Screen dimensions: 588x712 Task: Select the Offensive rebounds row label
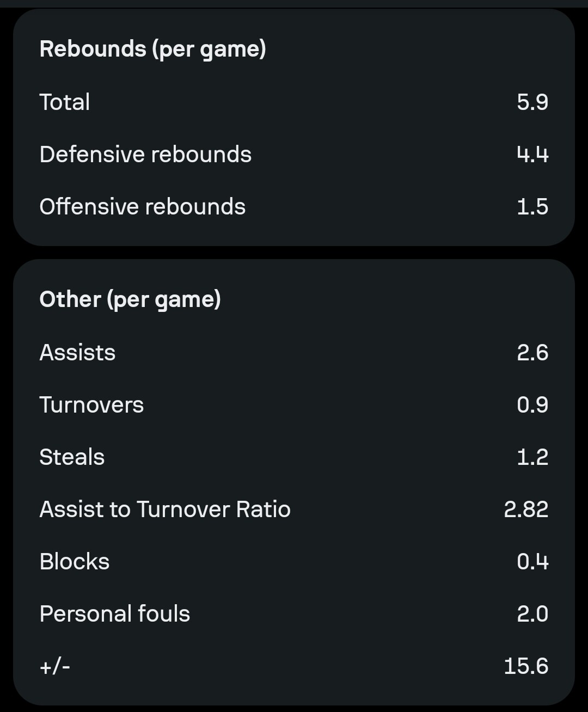click(142, 206)
